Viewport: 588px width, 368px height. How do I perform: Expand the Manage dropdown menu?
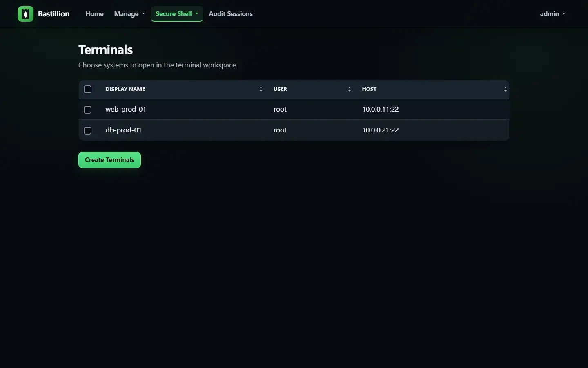tap(129, 14)
